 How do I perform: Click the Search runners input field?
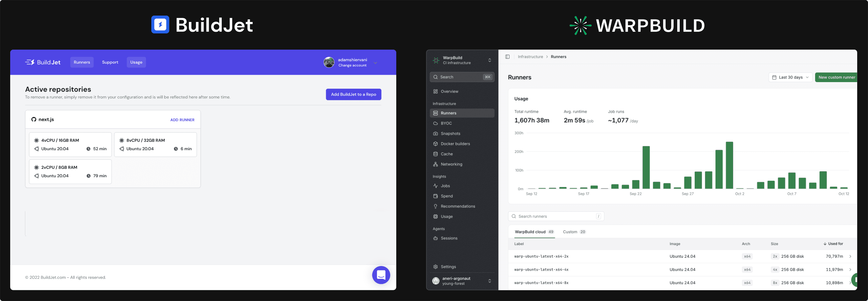[556, 216]
